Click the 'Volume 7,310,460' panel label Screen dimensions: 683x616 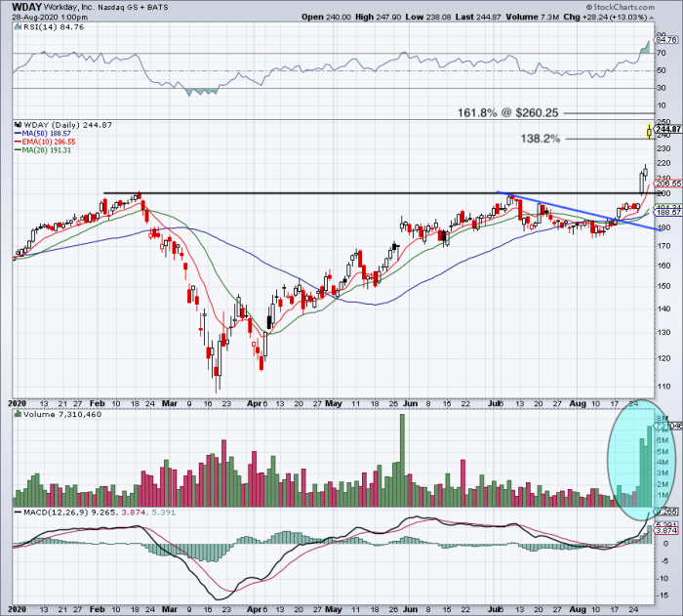tap(62, 414)
